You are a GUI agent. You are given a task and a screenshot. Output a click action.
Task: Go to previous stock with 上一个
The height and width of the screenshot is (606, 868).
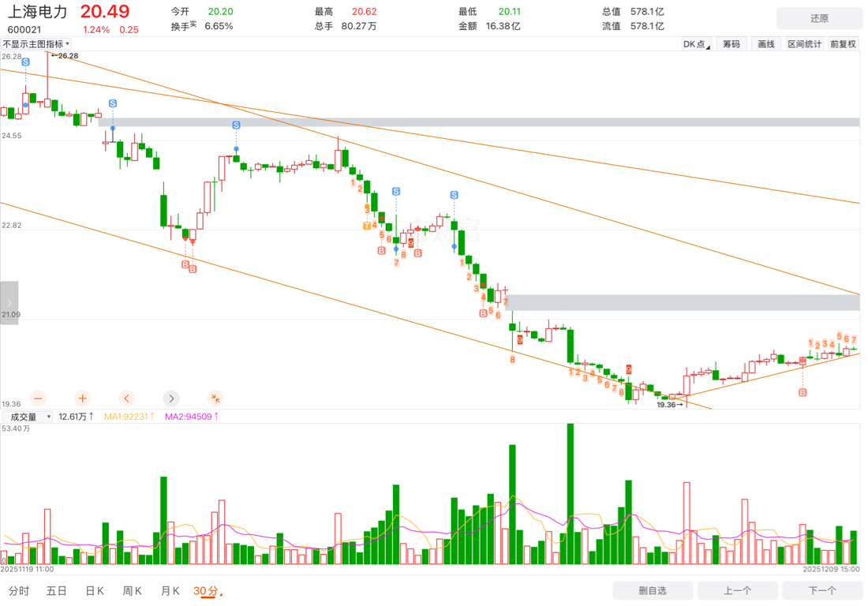737,590
